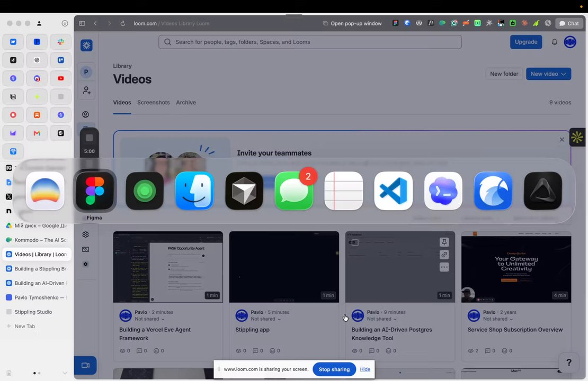Create a New folder
The image size is (588, 381).
coord(504,74)
